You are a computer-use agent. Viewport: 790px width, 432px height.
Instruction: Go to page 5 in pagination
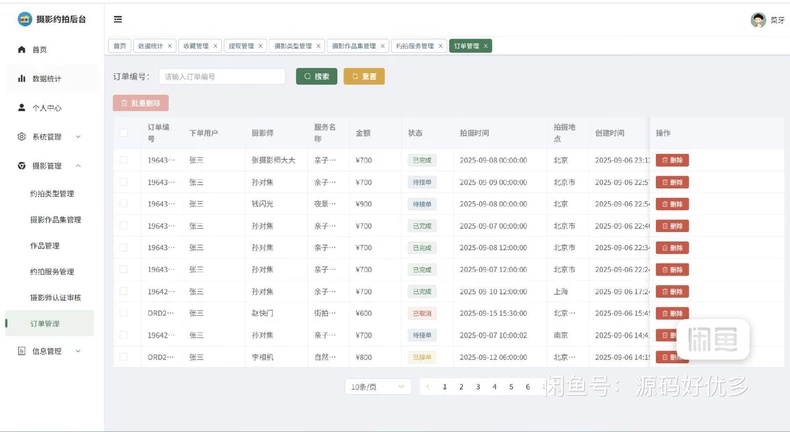coord(511,387)
